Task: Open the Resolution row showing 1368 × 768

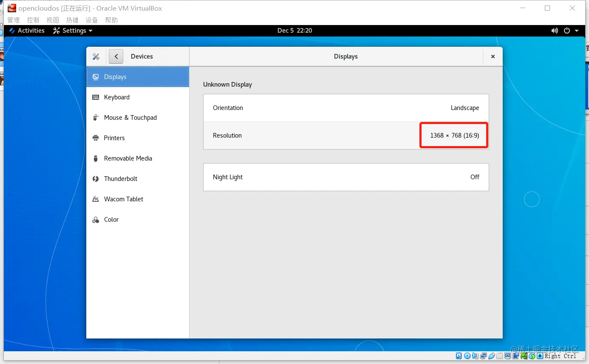Action: pos(346,135)
